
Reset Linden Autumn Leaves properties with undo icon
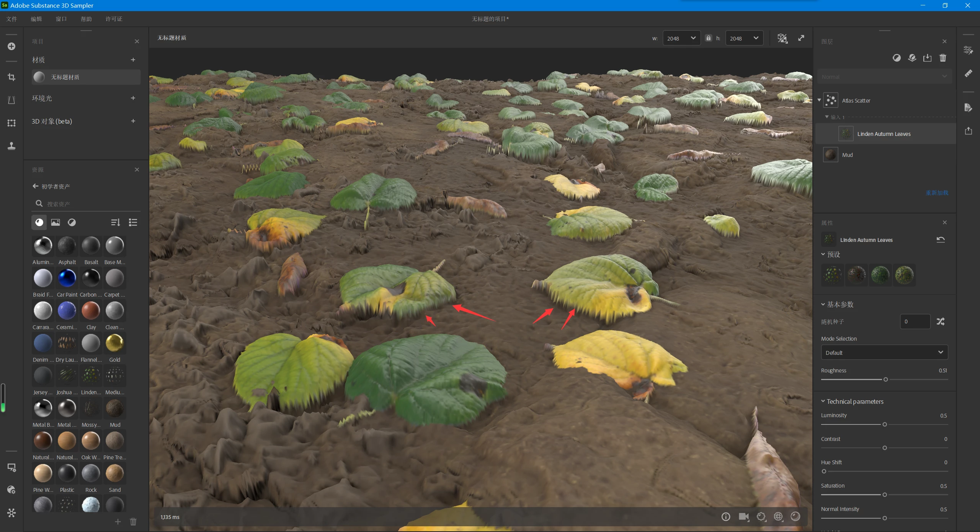941,240
